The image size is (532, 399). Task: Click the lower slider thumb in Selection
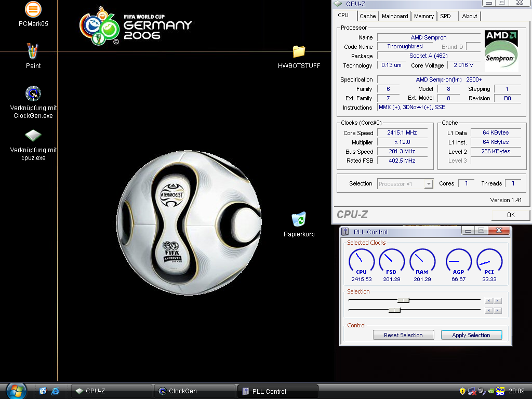click(395, 310)
